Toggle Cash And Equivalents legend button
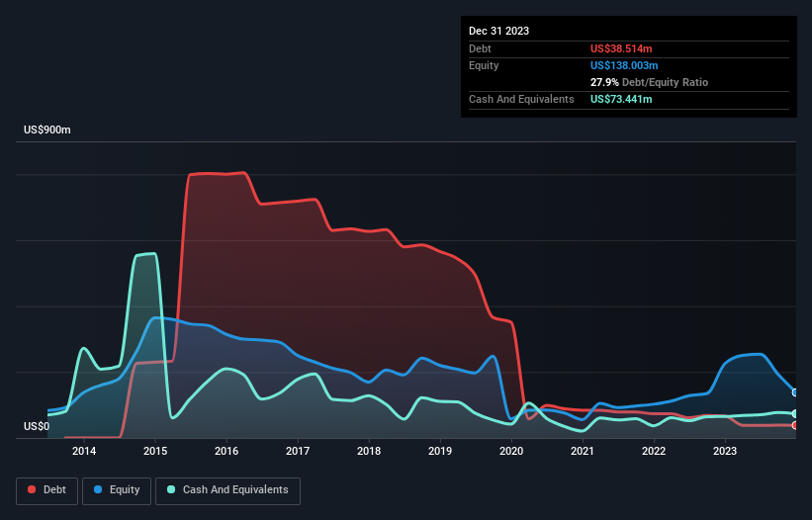 click(227, 490)
